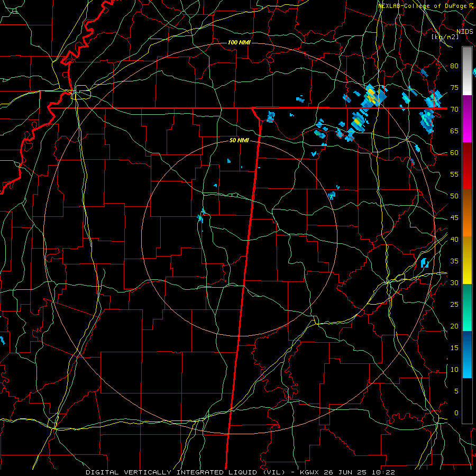The height and width of the screenshot is (476, 476).
Task: Click the "65" value on the color scale
Action: pos(454,131)
